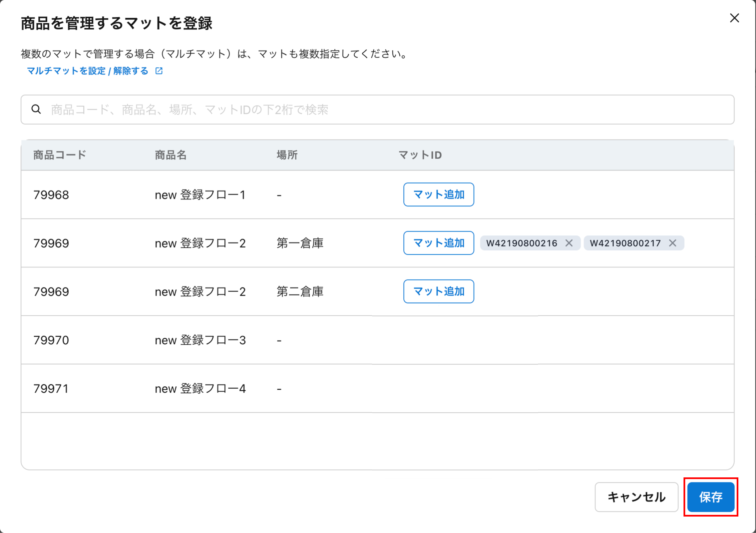Click the 商品コード column header
The height and width of the screenshot is (533, 756).
[60, 155]
